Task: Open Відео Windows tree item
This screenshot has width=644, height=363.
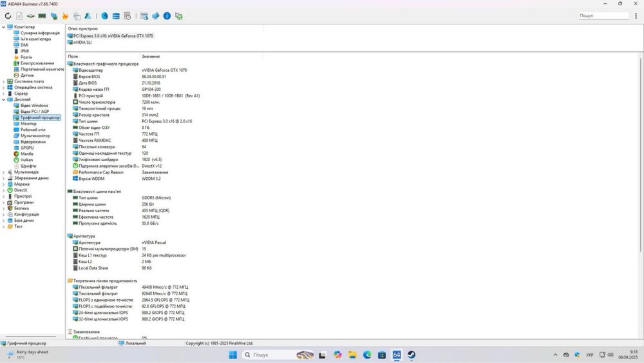Action: pos(34,106)
